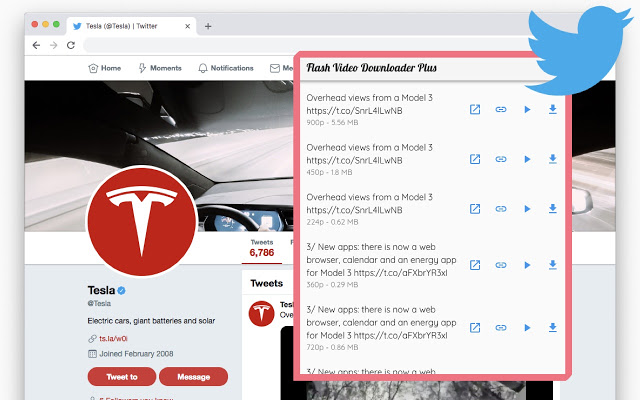640x400 pixels.
Task: Close the Tesla (@Tesla) | Twitter tab
Action: [x=187, y=26]
